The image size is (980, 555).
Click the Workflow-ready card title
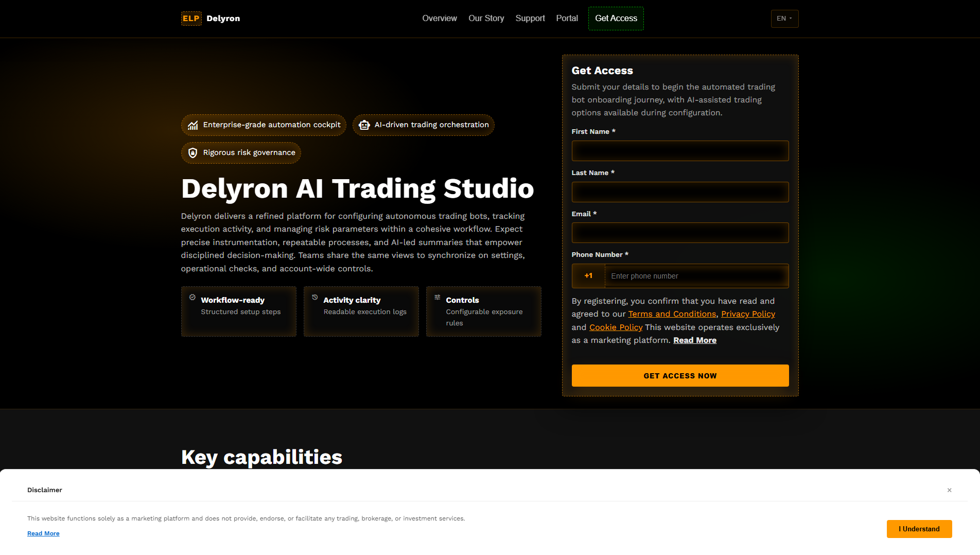pyautogui.click(x=233, y=300)
